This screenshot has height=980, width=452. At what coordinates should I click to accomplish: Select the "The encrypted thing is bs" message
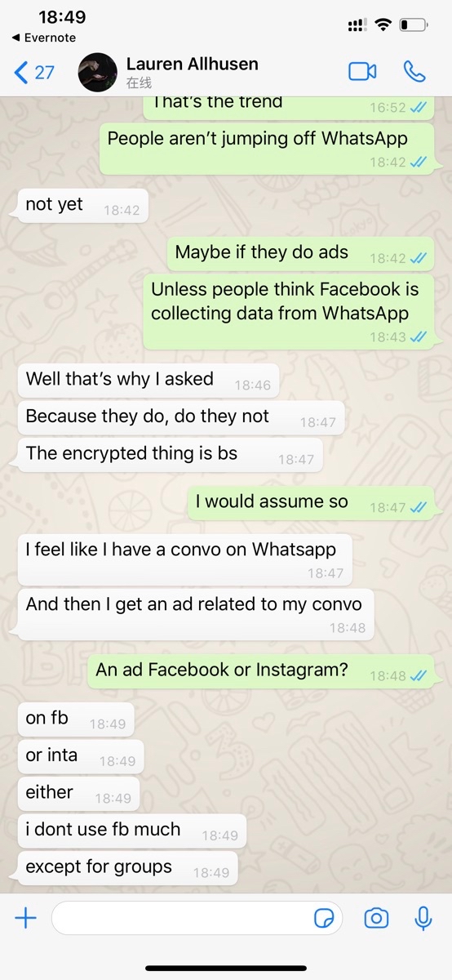click(167, 455)
